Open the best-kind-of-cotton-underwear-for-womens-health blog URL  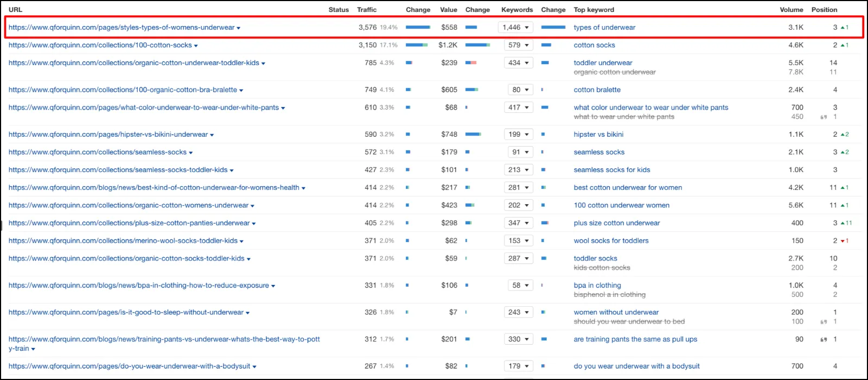pyautogui.click(x=154, y=187)
